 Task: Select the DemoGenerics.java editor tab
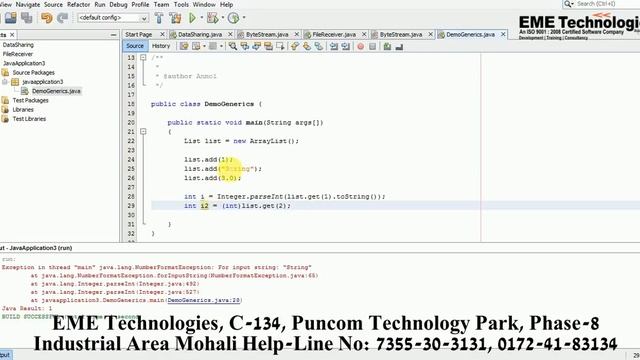point(470,35)
